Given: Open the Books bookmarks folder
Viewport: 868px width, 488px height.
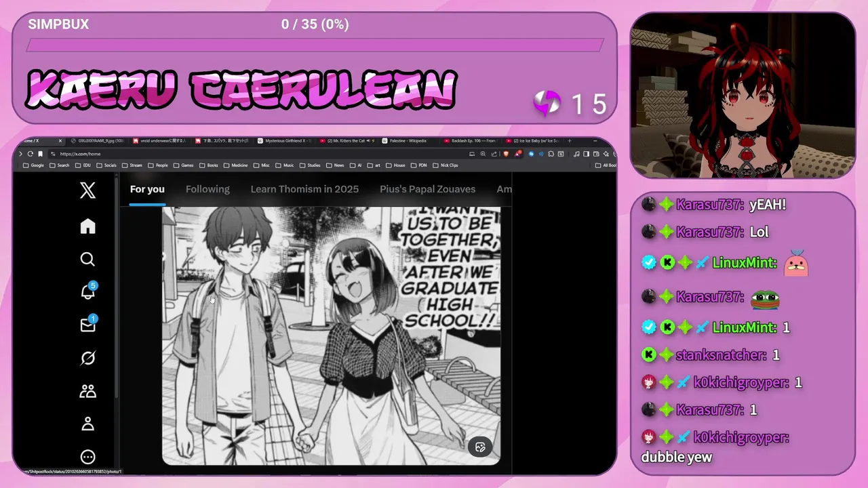Looking at the screenshot, I should (209, 165).
